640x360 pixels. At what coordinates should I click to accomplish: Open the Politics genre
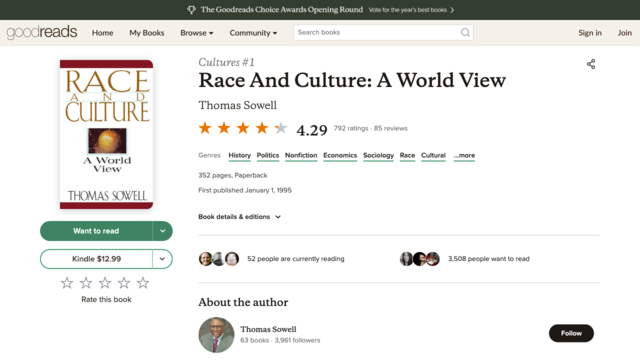tap(268, 156)
